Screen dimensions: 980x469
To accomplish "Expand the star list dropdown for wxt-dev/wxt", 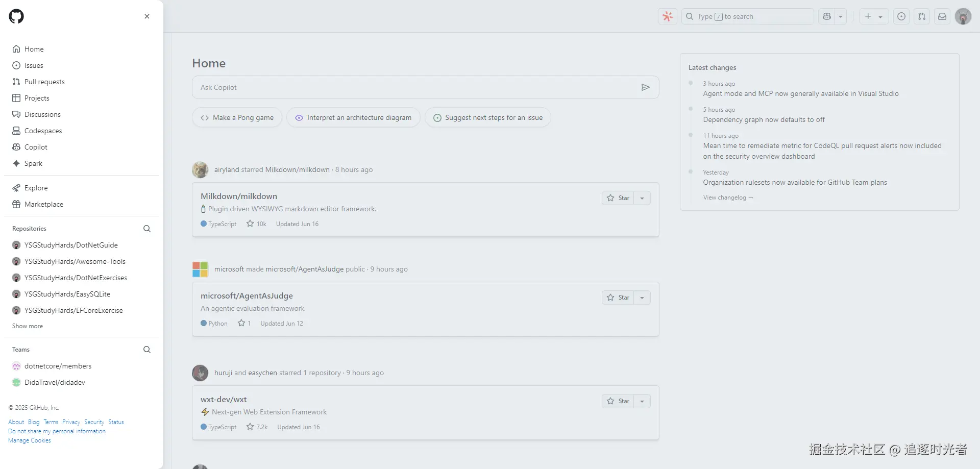I will (642, 401).
